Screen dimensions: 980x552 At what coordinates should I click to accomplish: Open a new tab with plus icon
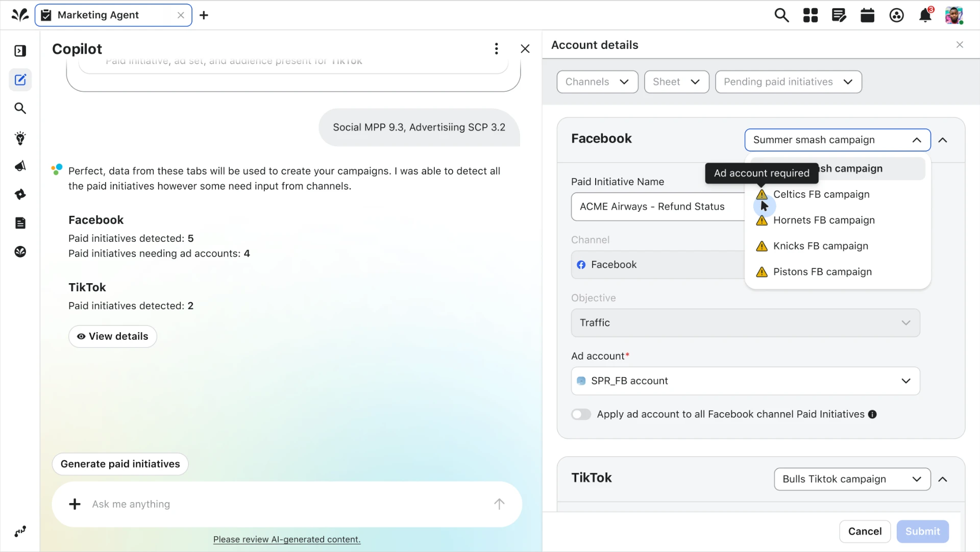point(204,15)
